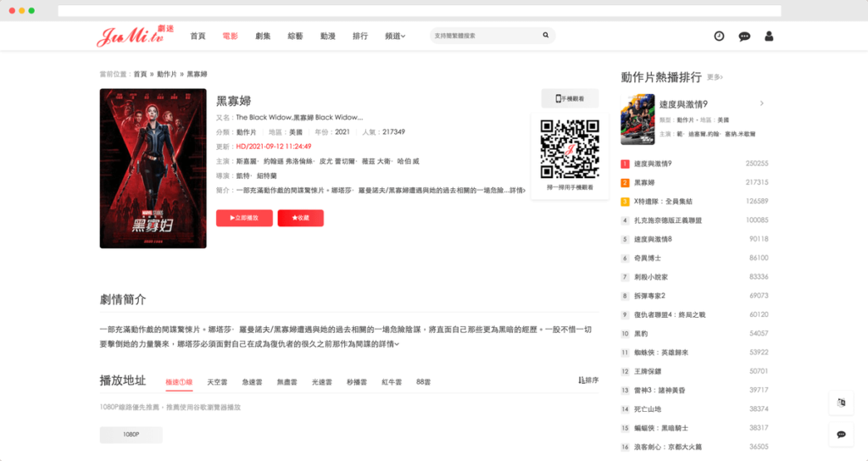Focus the search input field
Viewport: 868px width, 461px height.
486,36
